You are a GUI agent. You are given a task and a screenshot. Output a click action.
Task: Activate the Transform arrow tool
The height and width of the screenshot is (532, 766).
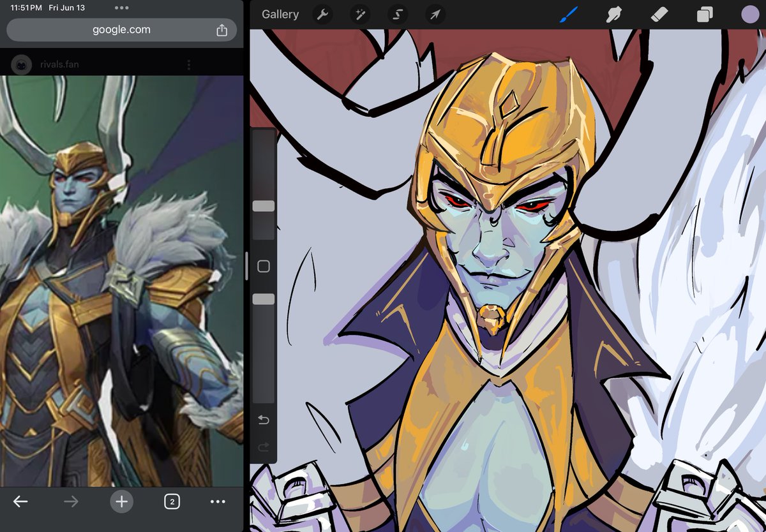click(436, 14)
